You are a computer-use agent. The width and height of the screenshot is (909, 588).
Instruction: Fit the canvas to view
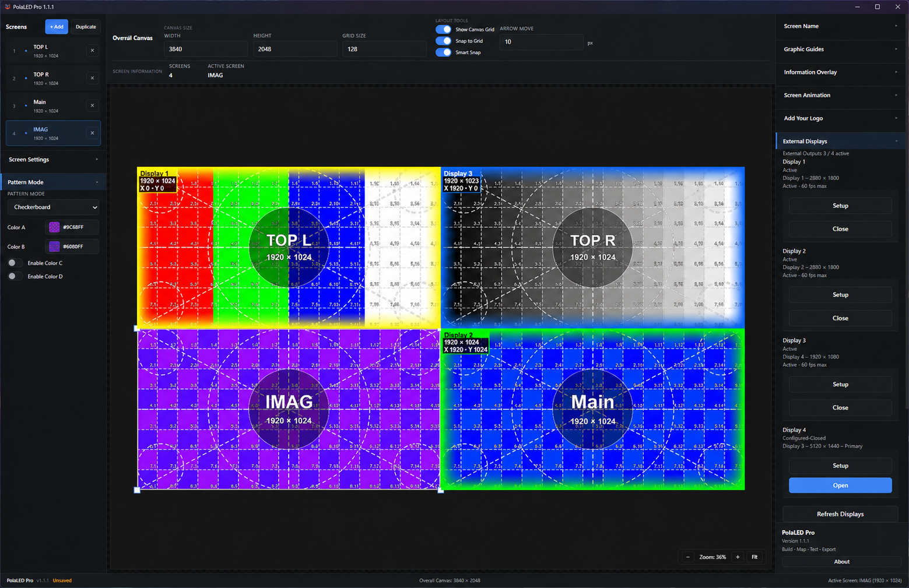click(x=754, y=557)
